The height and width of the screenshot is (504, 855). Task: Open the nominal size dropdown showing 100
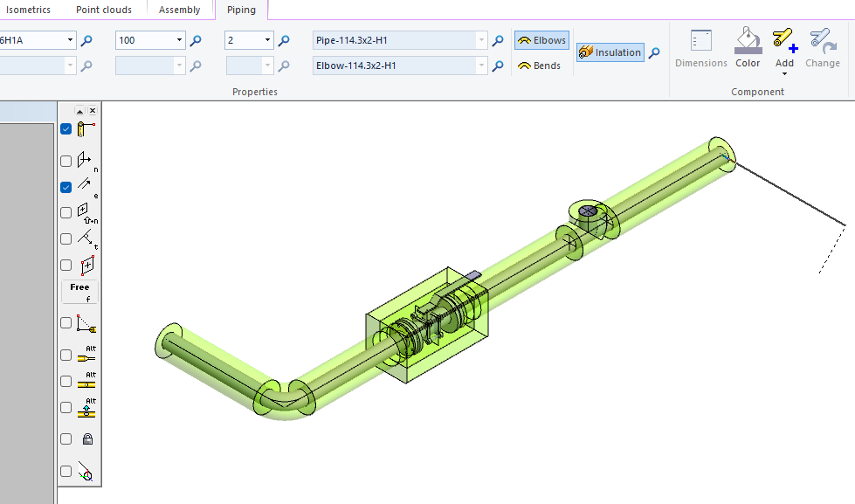click(x=180, y=39)
